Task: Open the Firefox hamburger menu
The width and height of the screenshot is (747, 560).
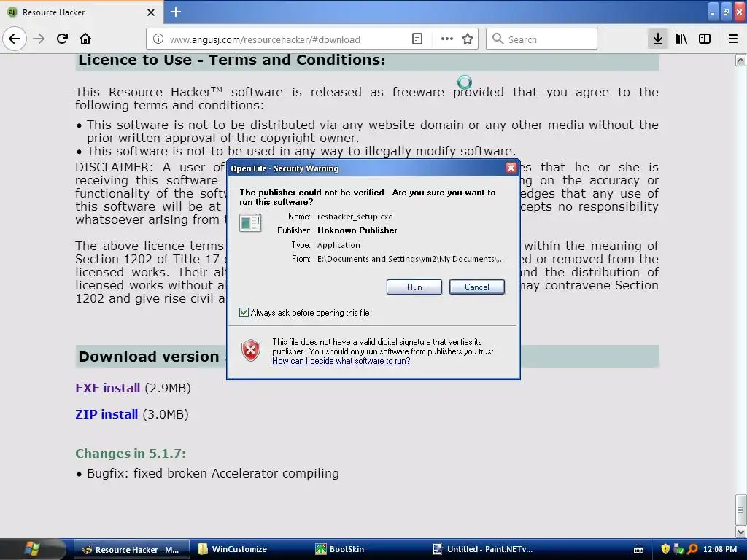Action: (x=733, y=39)
